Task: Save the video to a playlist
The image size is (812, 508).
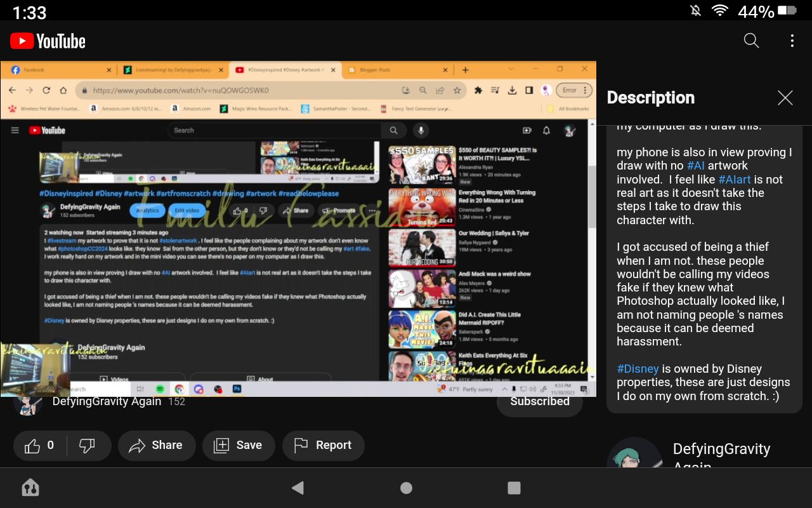Action: pos(239,445)
